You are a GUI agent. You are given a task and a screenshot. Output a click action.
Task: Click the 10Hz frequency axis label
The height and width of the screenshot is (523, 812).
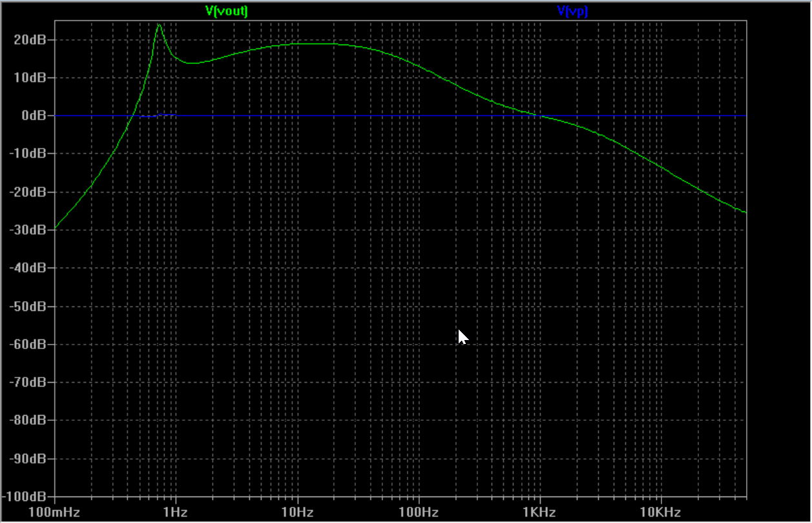[297, 513]
